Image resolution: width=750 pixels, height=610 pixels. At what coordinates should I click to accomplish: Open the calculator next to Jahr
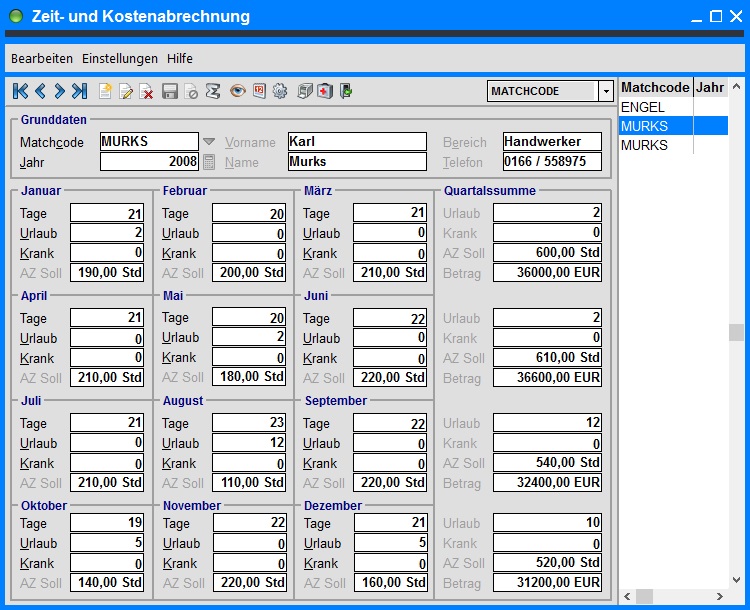[209, 162]
